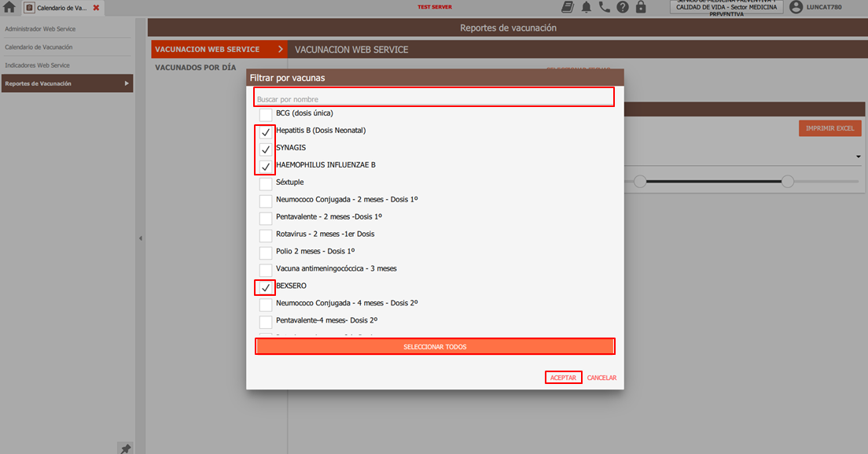Check the BCG (dosis única) checkbox

coord(266,114)
